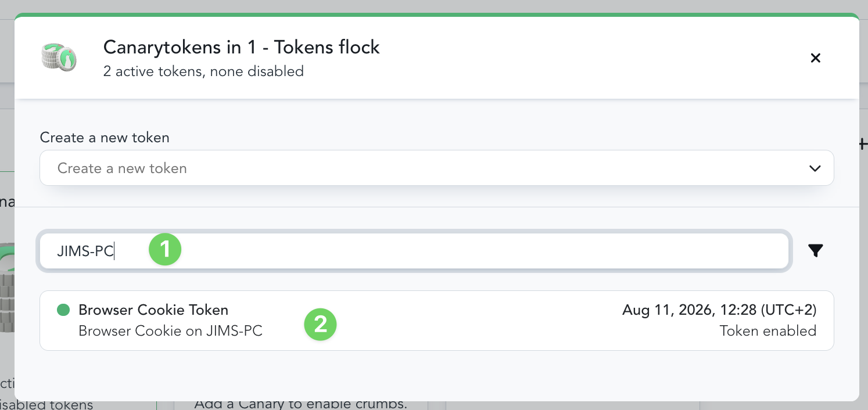Click the plus icon behind the dialog

863,144
